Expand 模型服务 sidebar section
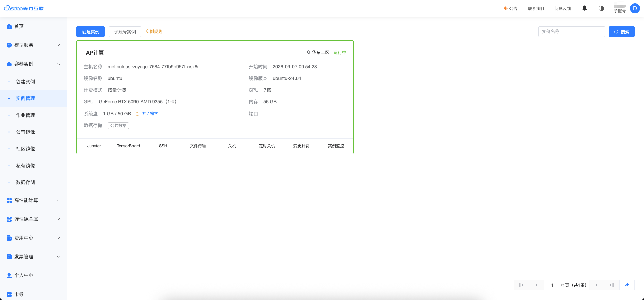 [34, 45]
